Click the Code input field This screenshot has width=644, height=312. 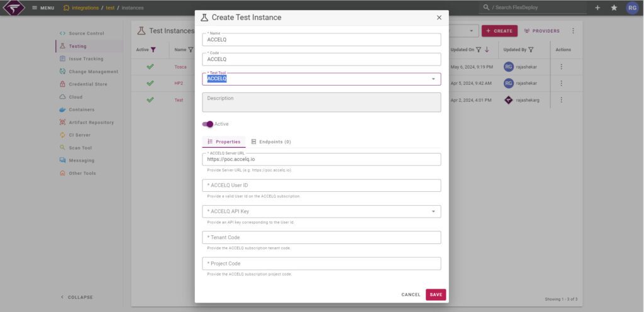[321, 59]
